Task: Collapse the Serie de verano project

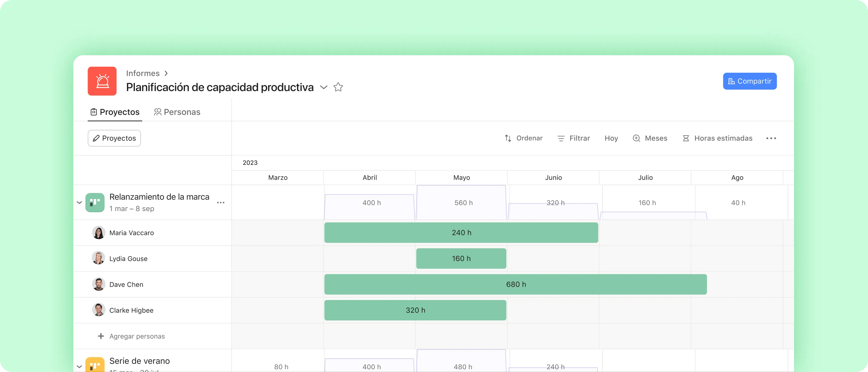Action: click(79, 367)
